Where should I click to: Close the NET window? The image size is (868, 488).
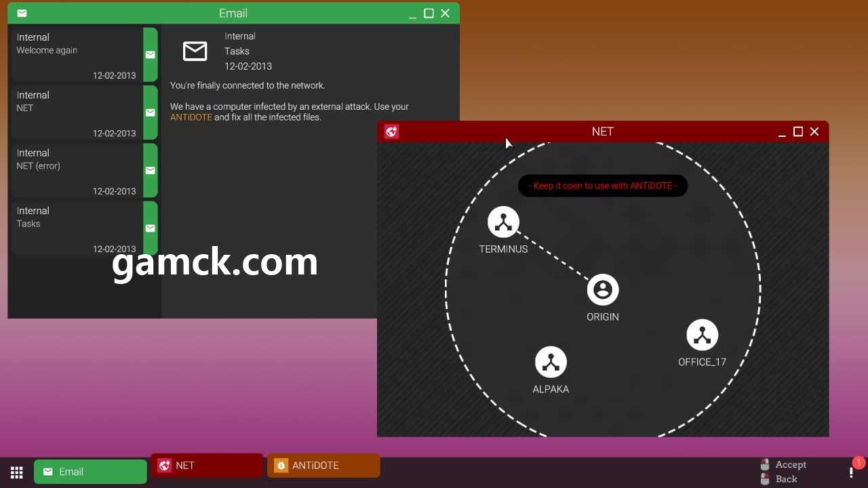814,131
